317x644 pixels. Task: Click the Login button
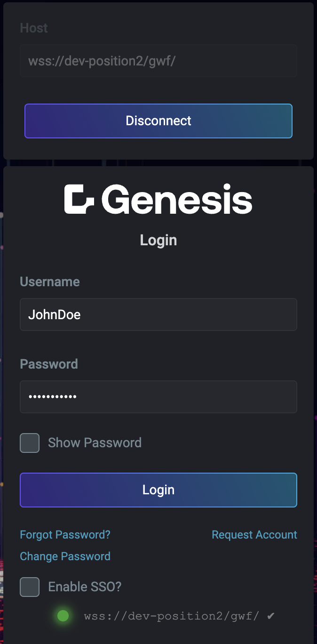(x=158, y=490)
